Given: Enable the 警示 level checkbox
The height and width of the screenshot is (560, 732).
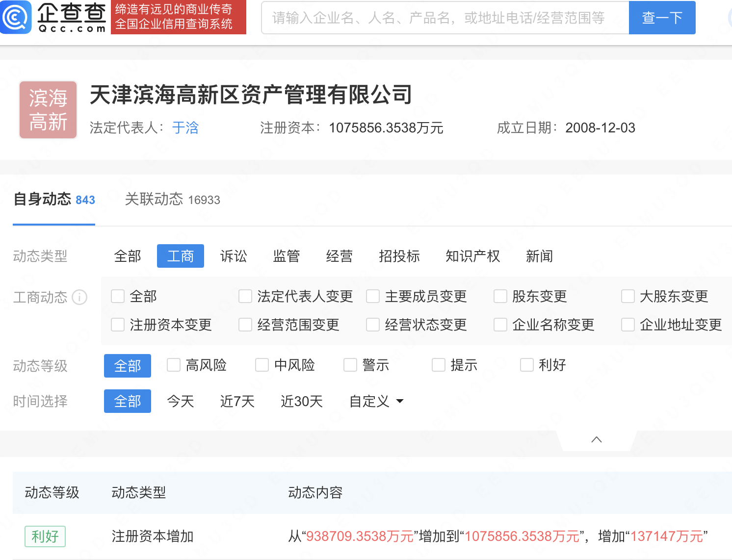Looking at the screenshot, I should tap(349, 365).
